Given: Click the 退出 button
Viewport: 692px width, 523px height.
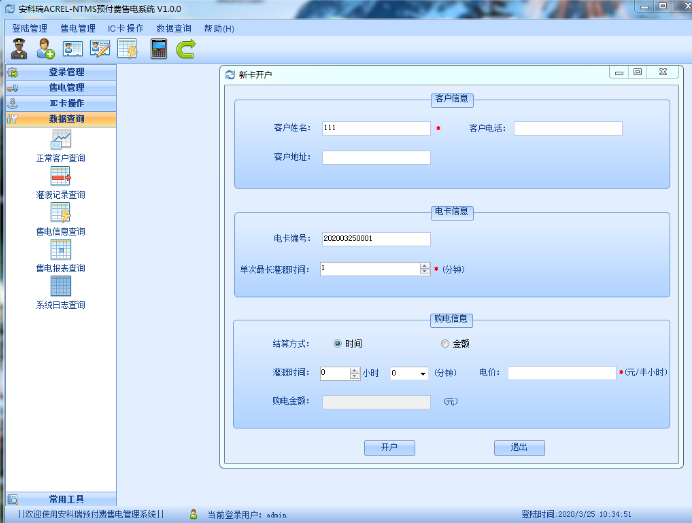Looking at the screenshot, I should tap(519, 448).
